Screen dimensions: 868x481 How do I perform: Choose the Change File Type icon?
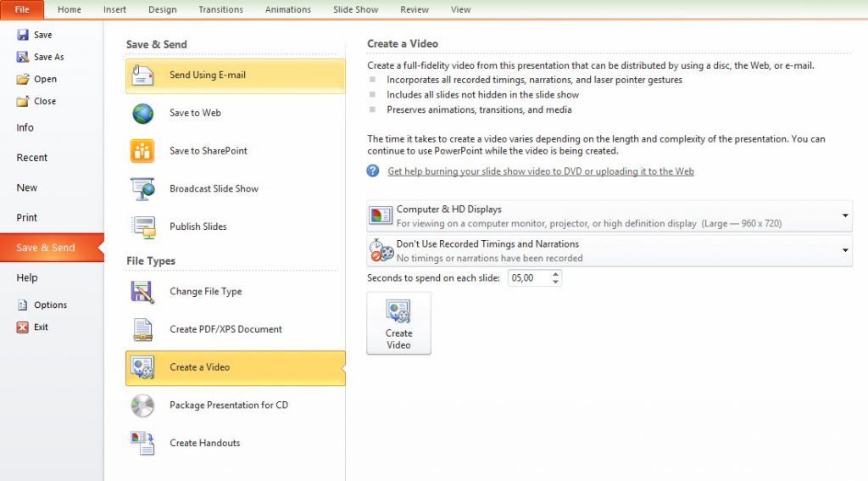142,292
